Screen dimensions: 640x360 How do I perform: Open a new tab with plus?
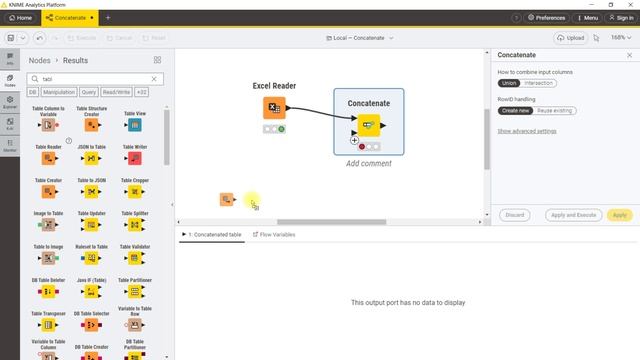[108, 18]
